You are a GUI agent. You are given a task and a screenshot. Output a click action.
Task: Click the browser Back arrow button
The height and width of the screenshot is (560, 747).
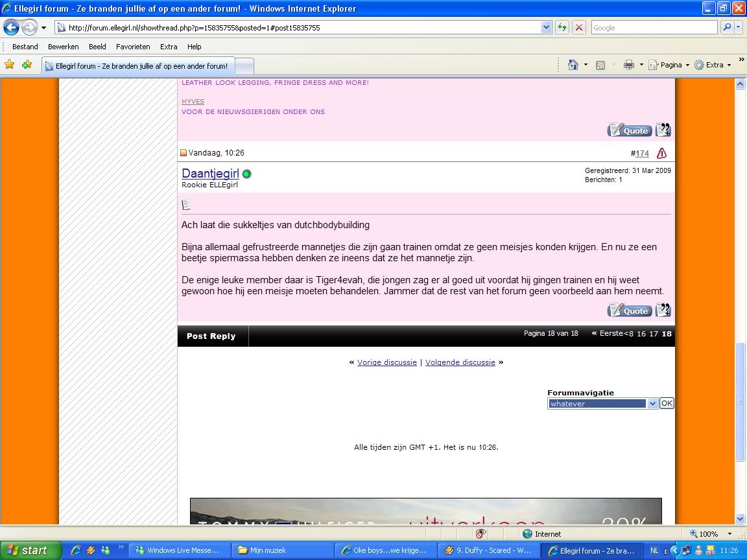(12, 27)
